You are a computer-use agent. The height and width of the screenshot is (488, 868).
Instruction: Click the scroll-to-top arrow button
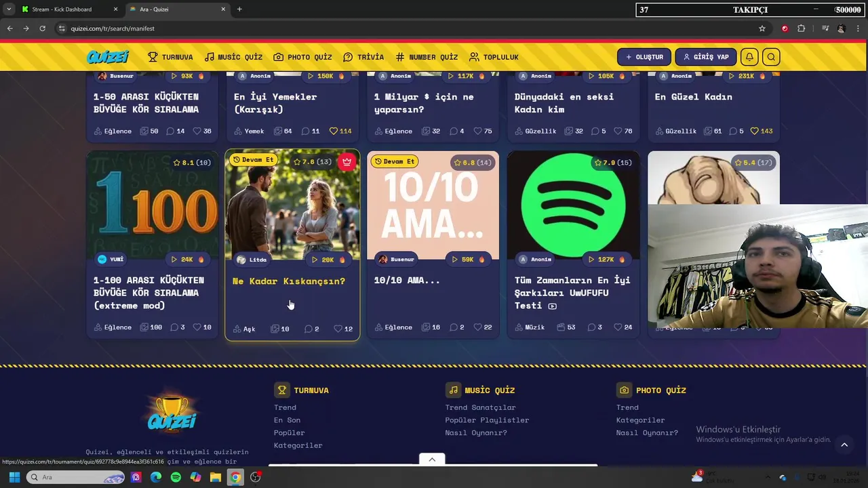(x=844, y=445)
